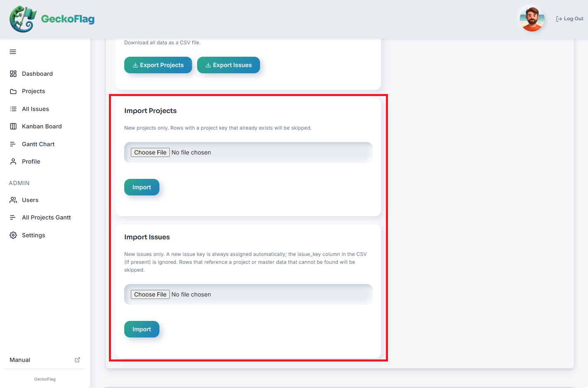Click the GeckoFlag footer text in sidebar

tap(45, 379)
